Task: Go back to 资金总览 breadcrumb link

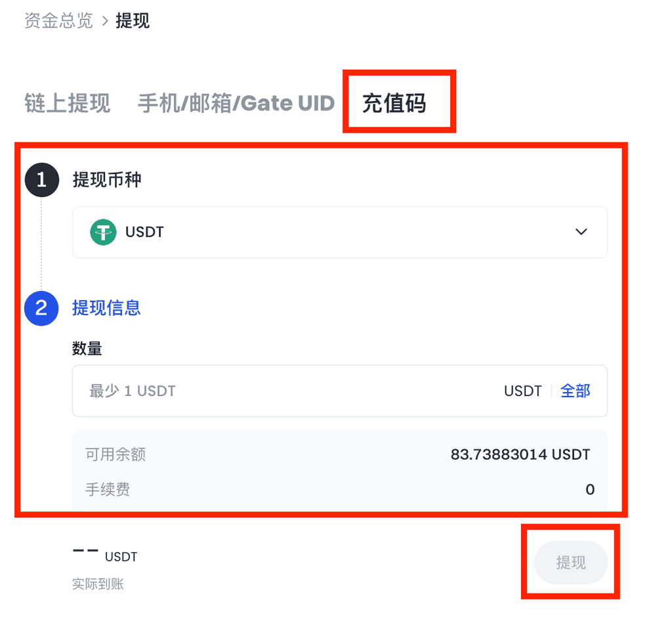Action: [58, 20]
